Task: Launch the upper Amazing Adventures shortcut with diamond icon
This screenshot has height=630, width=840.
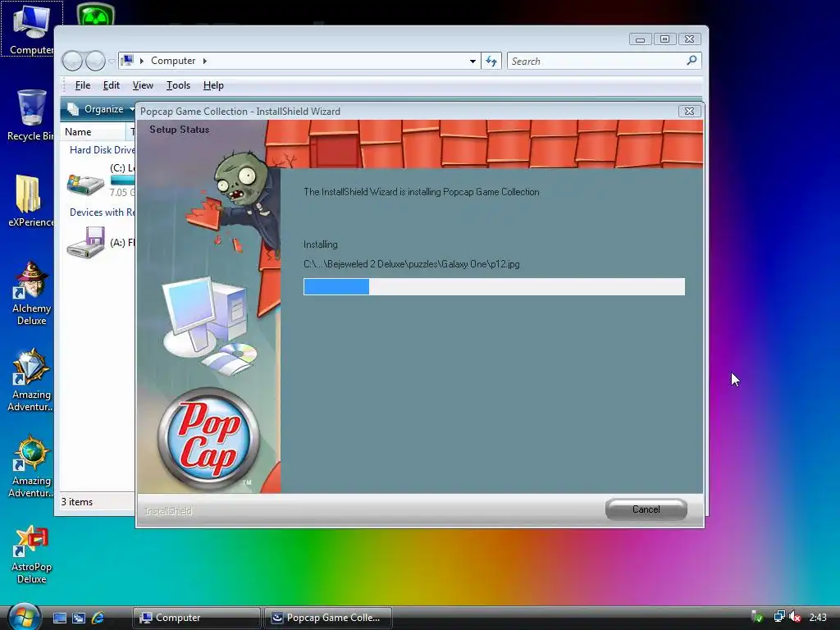Action: pyautogui.click(x=30, y=380)
